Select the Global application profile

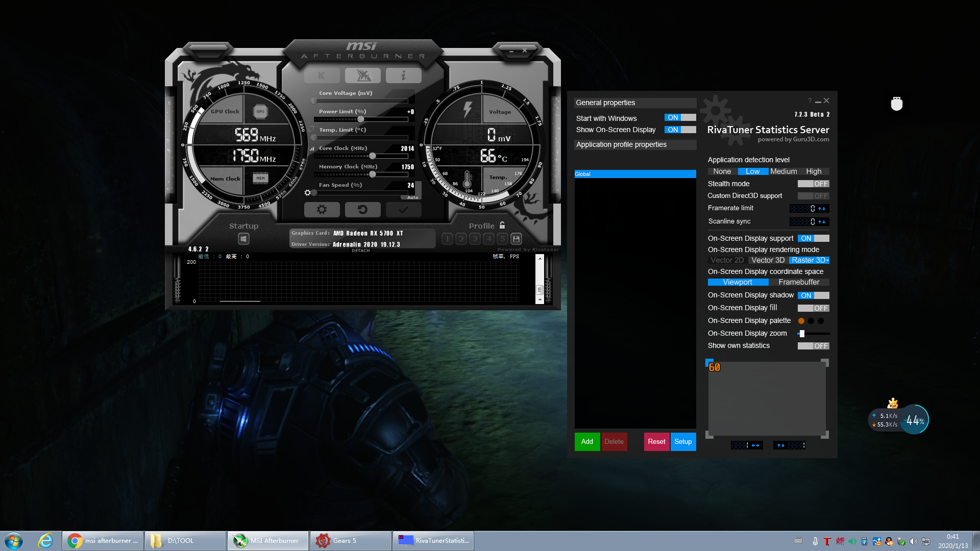pyautogui.click(x=635, y=174)
